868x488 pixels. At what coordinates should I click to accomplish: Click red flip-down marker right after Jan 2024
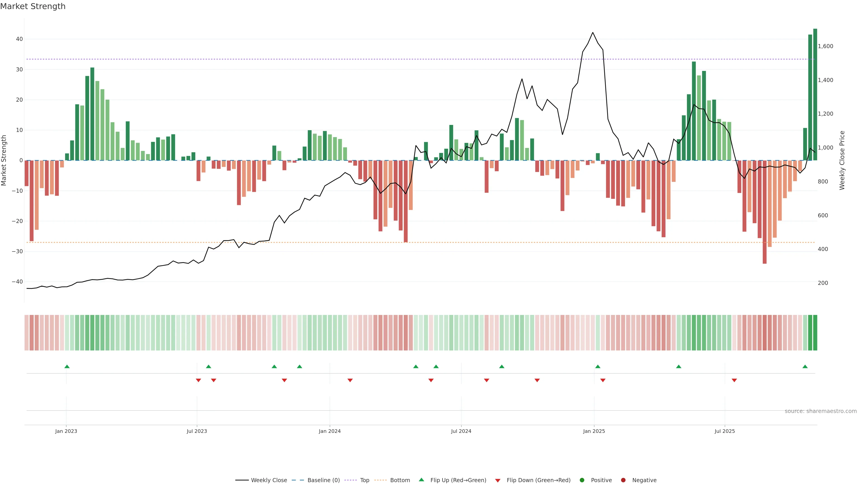pyautogui.click(x=350, y=380)
